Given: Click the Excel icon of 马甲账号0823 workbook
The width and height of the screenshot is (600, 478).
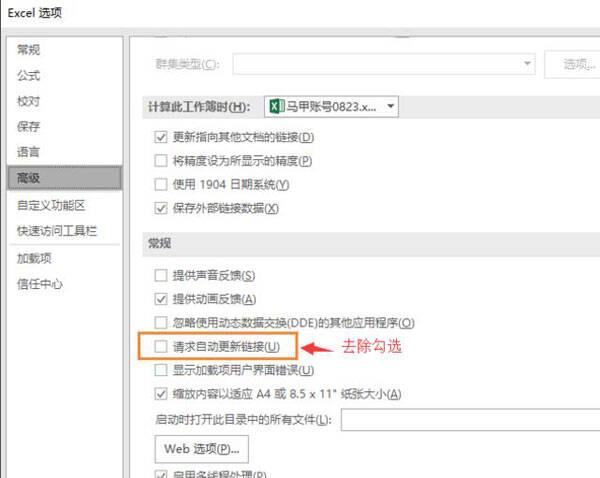Looking at the screenshot, I should [277, 106].
